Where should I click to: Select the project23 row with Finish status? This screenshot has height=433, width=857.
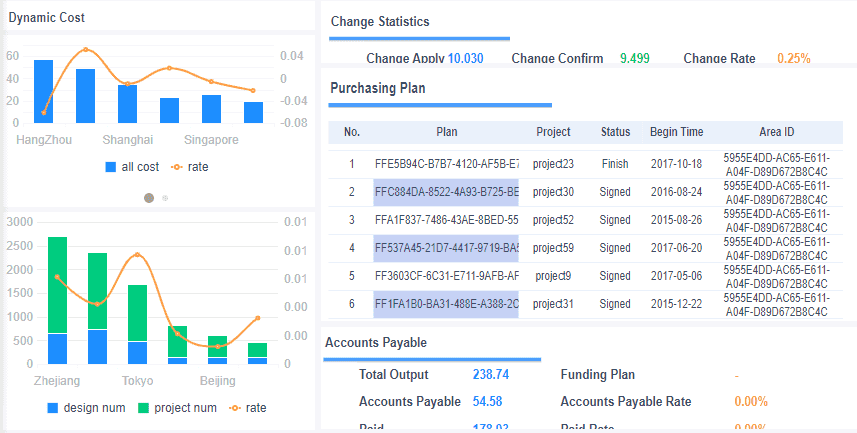(585, 164)
